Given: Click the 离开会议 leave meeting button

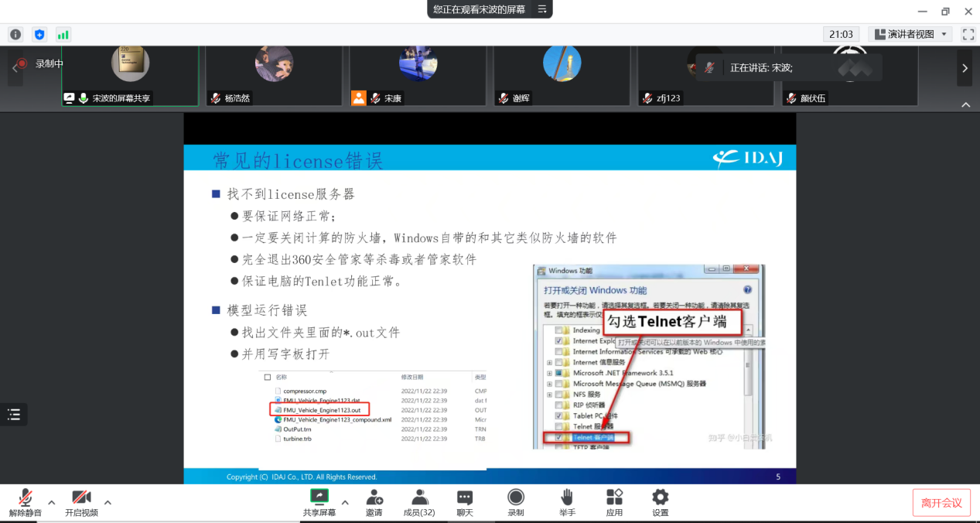Looking at the screenshot, I should pos(941,503).
